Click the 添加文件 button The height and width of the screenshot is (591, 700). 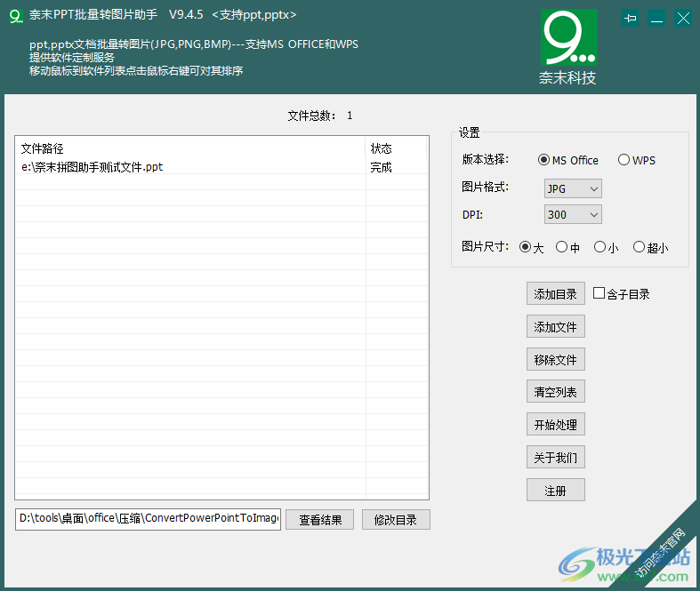(555, 326)
